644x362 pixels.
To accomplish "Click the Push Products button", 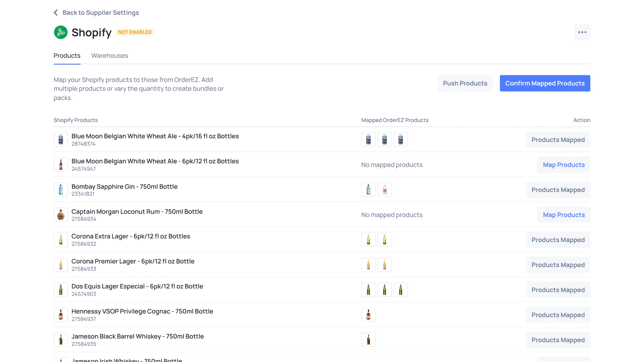I will click(x=465, y=83).
